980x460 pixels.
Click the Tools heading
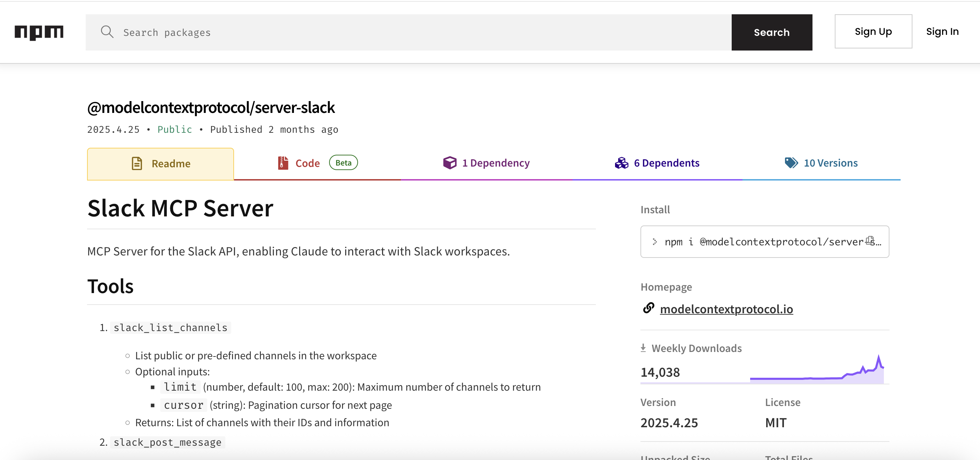[x=110, y=286]
